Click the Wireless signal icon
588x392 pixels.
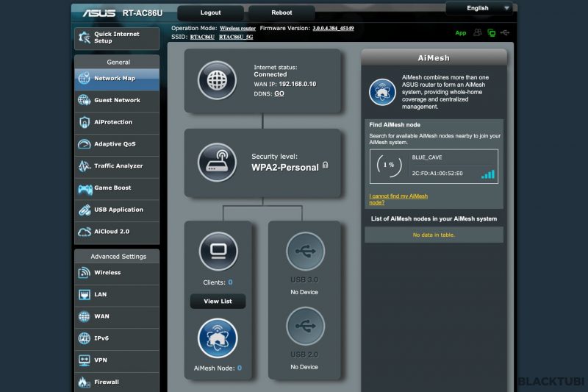(x=84, y=273)
